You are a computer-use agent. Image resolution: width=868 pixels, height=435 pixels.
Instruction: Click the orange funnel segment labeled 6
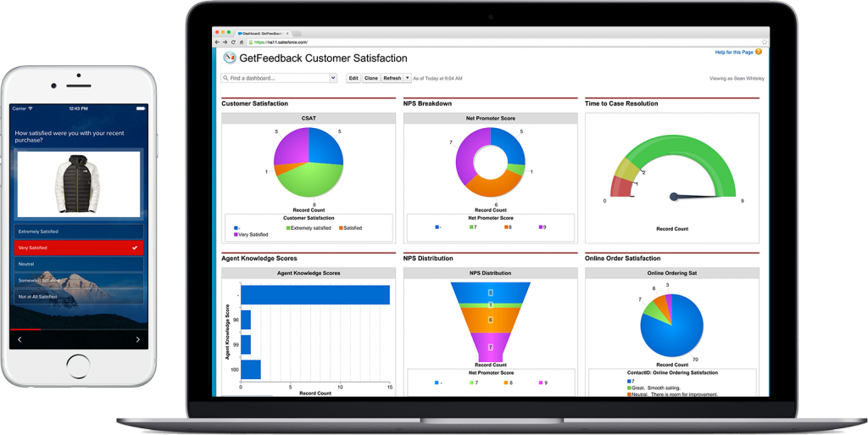tap(491, 320)
